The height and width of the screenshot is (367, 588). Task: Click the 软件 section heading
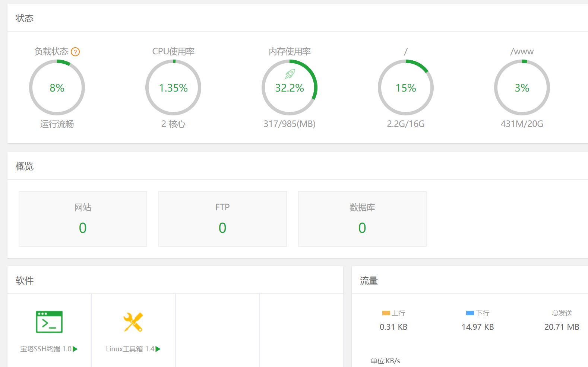tap(25, 281)
